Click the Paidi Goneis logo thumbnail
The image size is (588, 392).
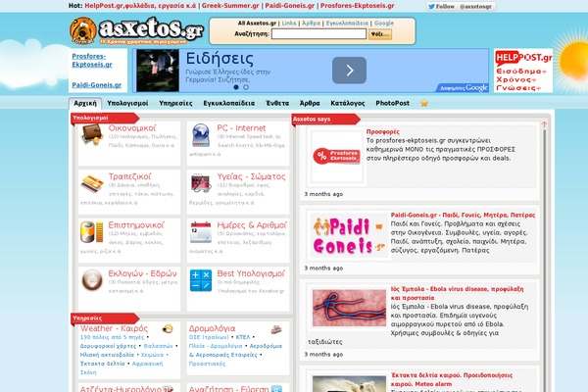click(x=349, y=235)
